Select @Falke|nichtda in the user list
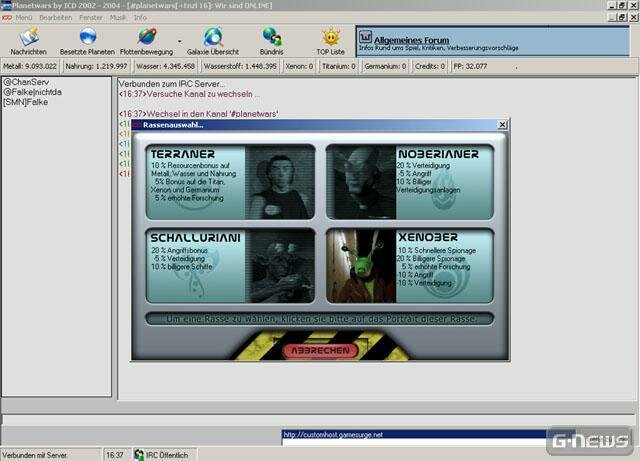Image resolution: width=640 pixels, height=461 pixels. click(x=33, y=92)
